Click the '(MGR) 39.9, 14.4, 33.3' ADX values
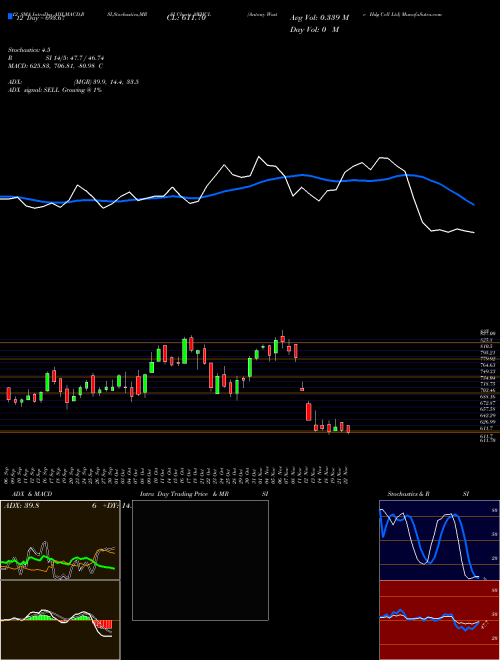500x660 pixels. tap(106, 82)
